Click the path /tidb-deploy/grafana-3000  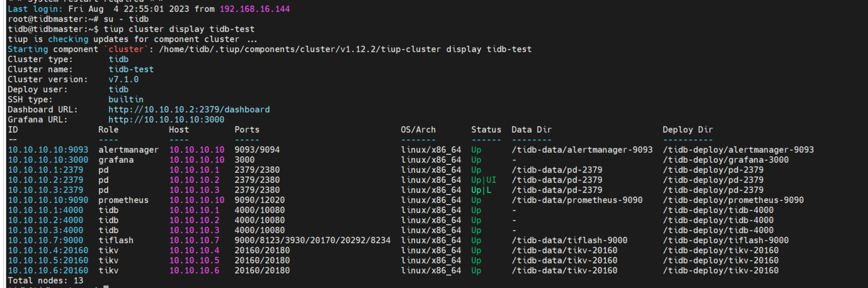[726, 160]
